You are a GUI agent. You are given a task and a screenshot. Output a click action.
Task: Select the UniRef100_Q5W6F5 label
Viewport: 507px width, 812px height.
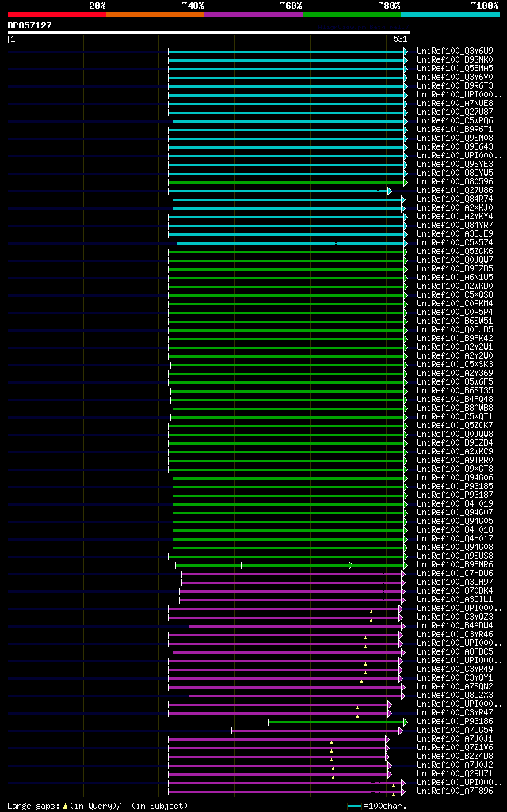[x=456, y=382]
